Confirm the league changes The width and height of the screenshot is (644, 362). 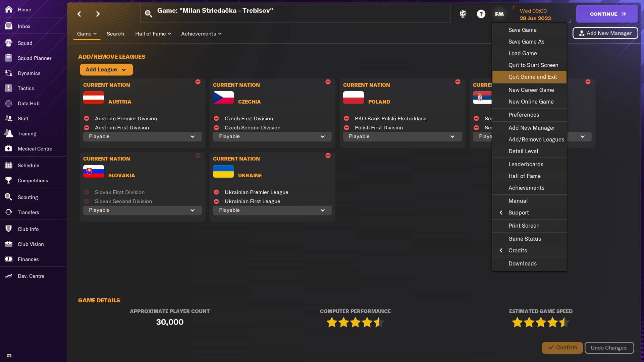(562, 348)
